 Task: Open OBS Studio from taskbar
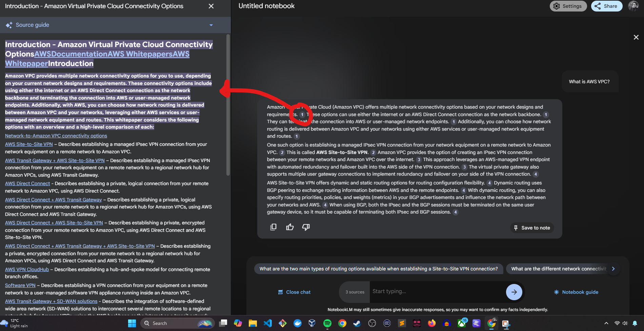[372, 323]
